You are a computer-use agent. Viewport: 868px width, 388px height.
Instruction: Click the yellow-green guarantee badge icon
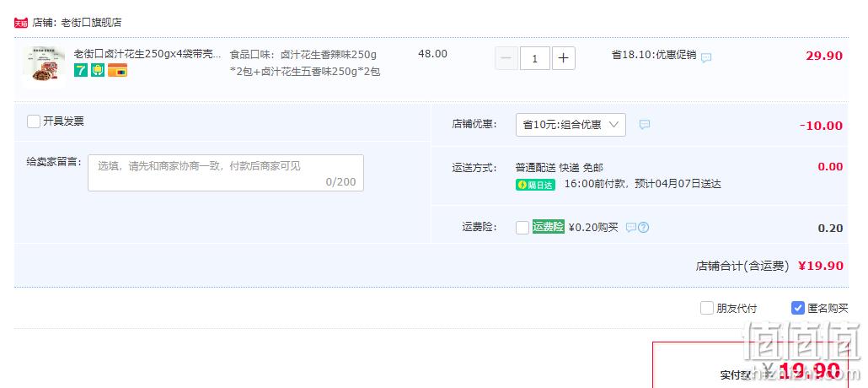click(98, 70)
